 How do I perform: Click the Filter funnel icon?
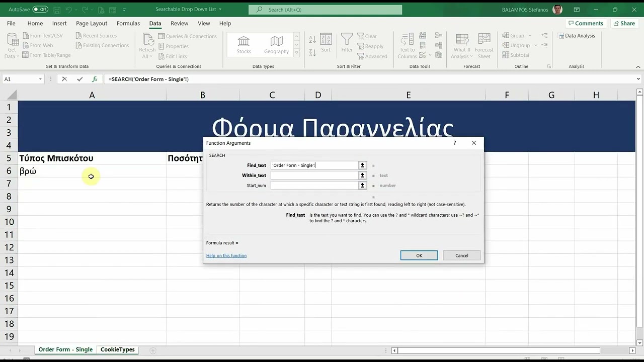347,43
